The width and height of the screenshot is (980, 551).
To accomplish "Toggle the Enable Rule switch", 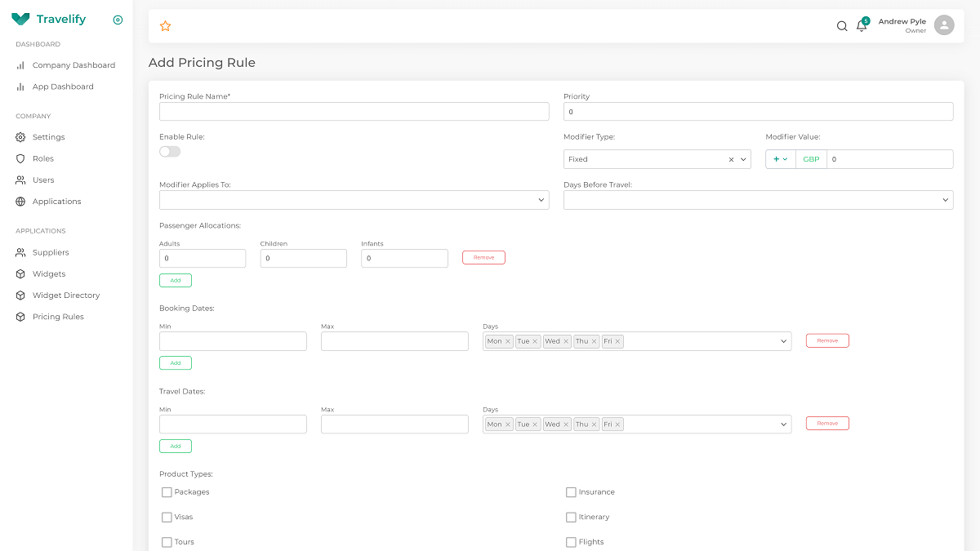I will point(170,152).
